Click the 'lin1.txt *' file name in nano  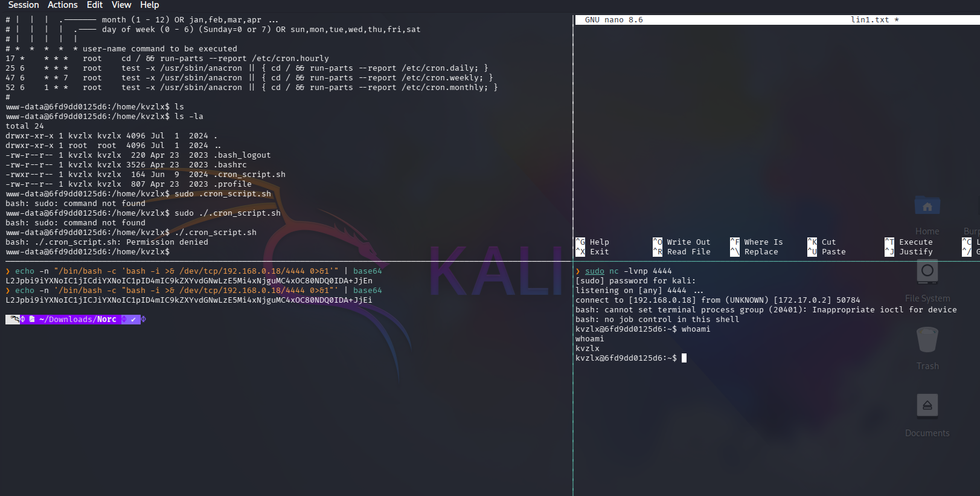(x=875, y=20)
